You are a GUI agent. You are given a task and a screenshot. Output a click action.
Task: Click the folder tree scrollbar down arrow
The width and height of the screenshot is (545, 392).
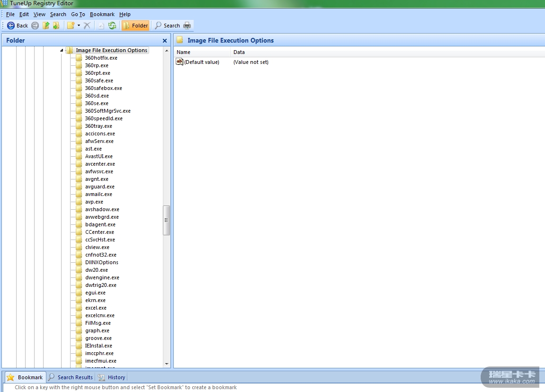point(167,364)
